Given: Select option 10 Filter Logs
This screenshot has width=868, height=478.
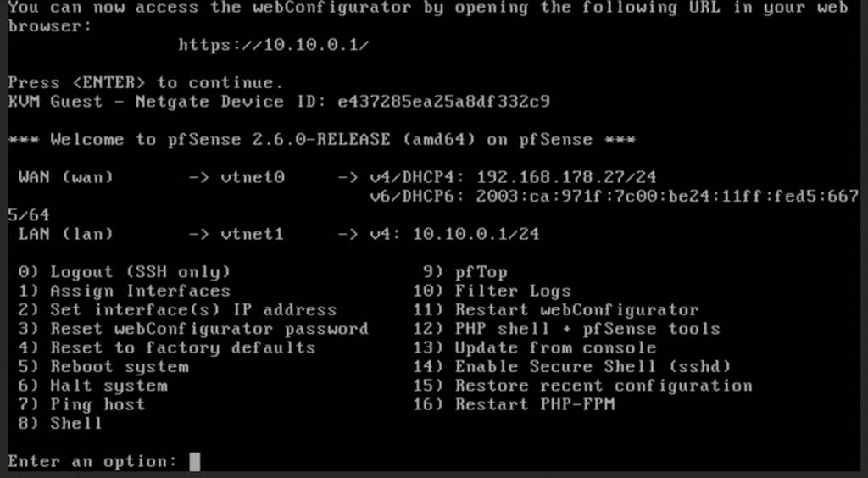Looking at the screenshot, I should pos(492,291).
